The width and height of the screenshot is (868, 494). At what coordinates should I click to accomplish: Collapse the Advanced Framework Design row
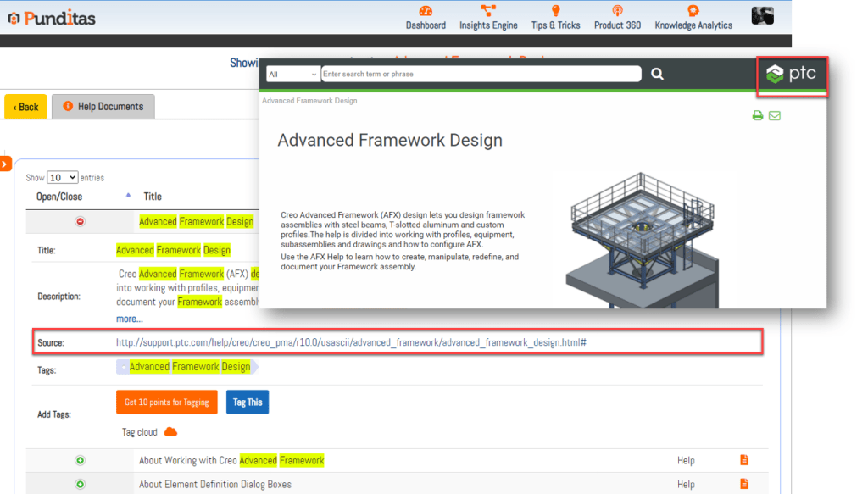pos(81,222)
